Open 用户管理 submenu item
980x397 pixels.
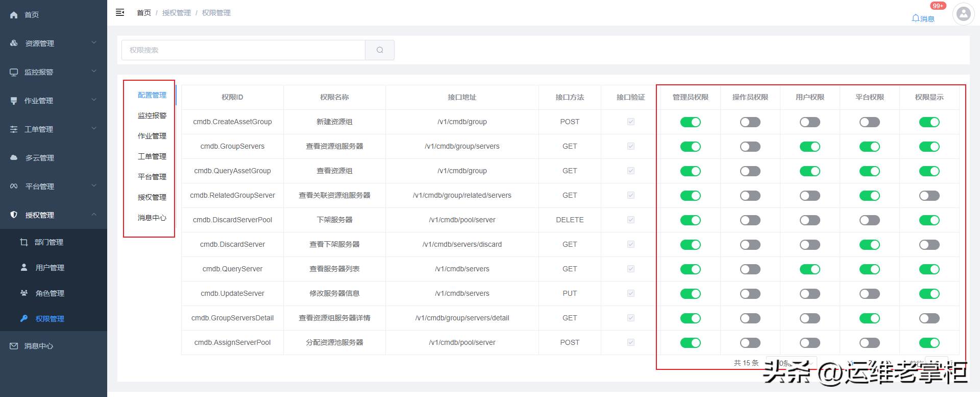point(54,268)
